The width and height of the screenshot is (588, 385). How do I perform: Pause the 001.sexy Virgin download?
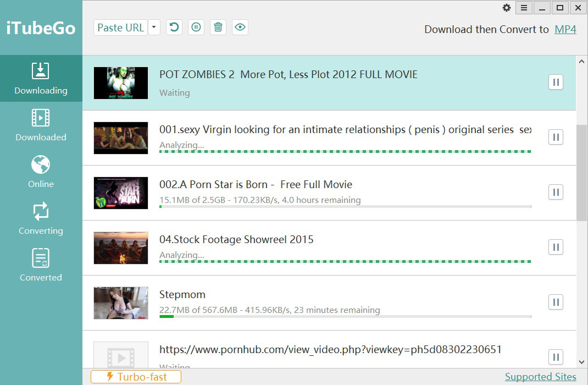point(556,137)
